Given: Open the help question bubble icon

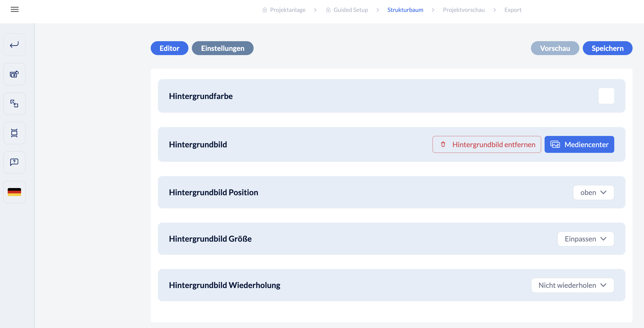Looking at the screenshot, I should (x=14, y=162).
